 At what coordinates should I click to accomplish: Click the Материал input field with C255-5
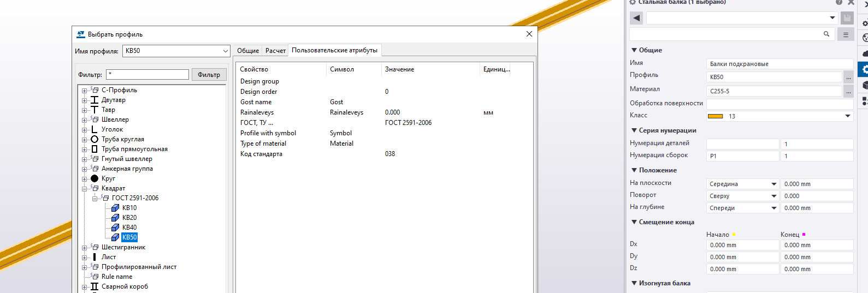tap(773, 91)
